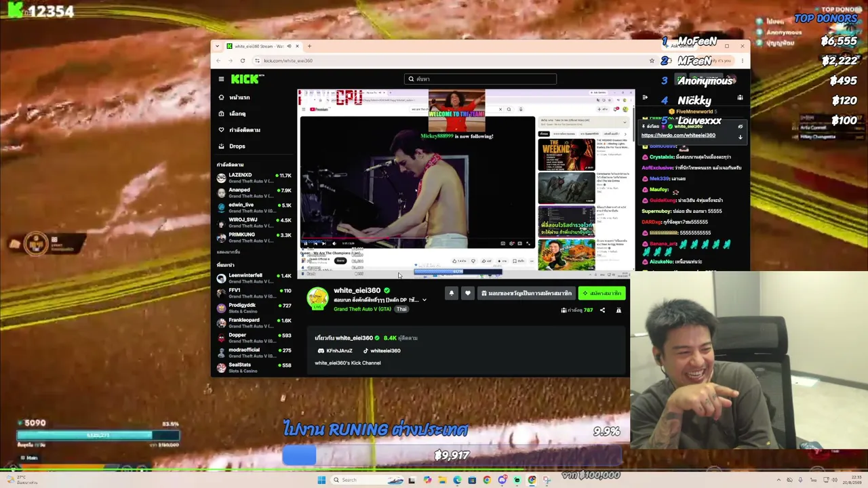This screenshot has width=868, height=488.
Task: Open a new browser tab
Action: [309, 46]
